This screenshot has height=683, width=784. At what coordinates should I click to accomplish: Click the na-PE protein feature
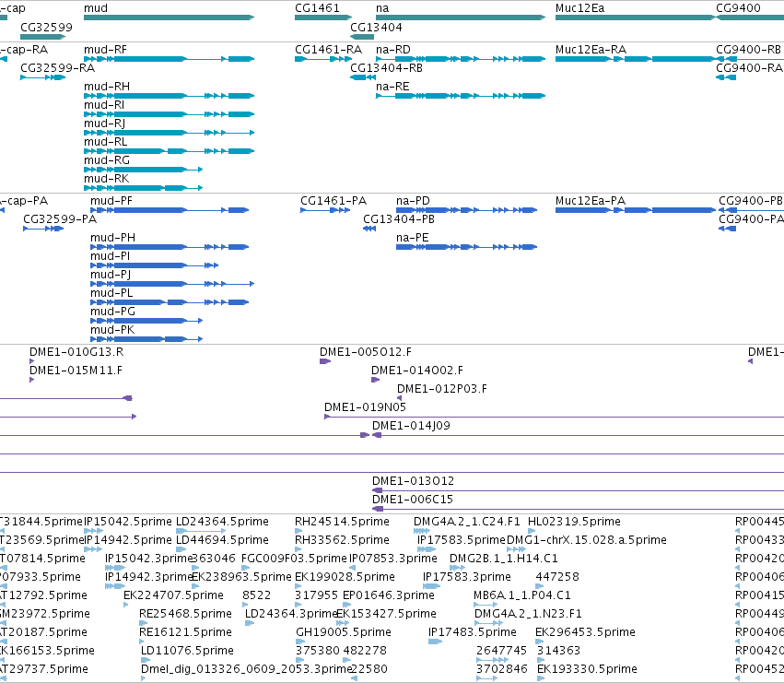[466, 247]
